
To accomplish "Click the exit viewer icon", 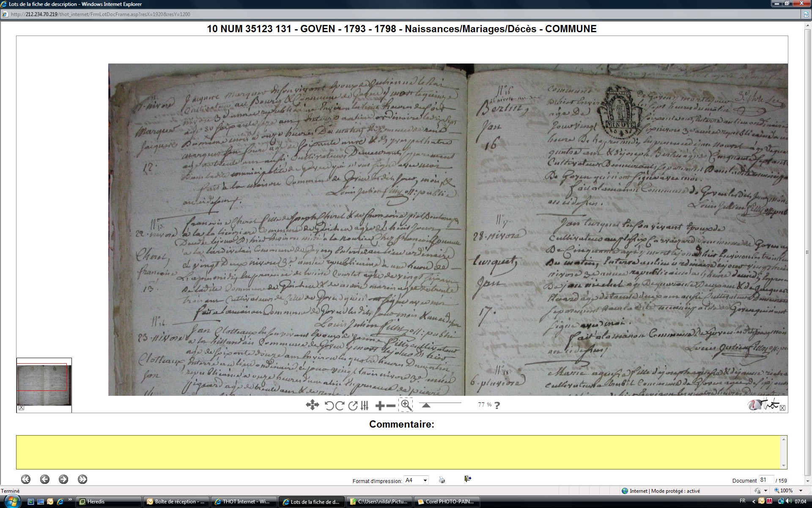I will coord(467,479).
